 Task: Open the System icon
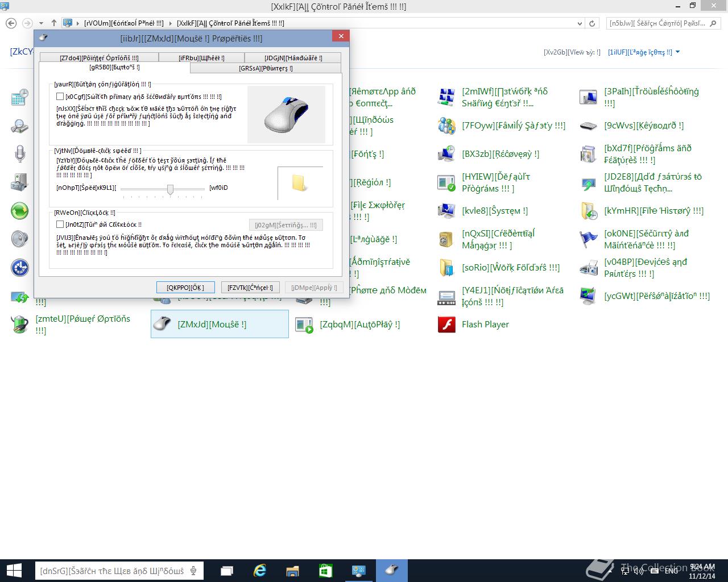click(x=446, y=211)
